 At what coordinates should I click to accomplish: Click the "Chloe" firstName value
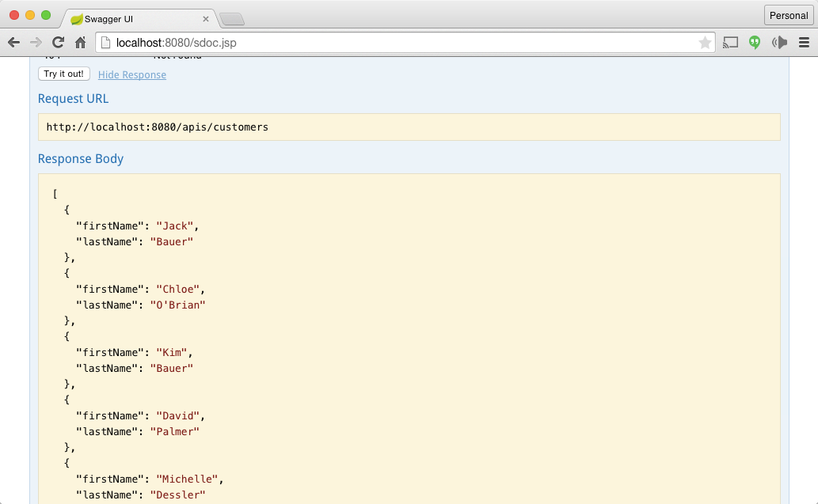point(178,289)
